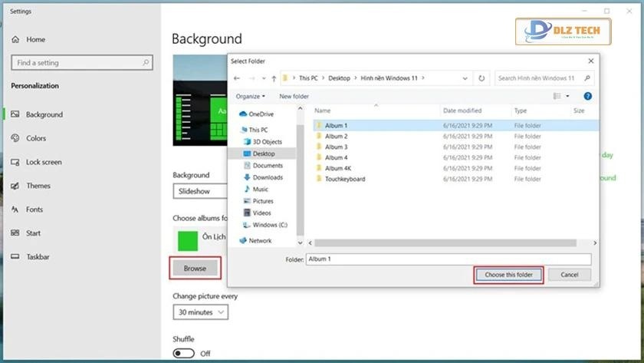Click the Desktop breadcrumb in address bar
Viewport: 644px width, 363px height.
point(339,78)
